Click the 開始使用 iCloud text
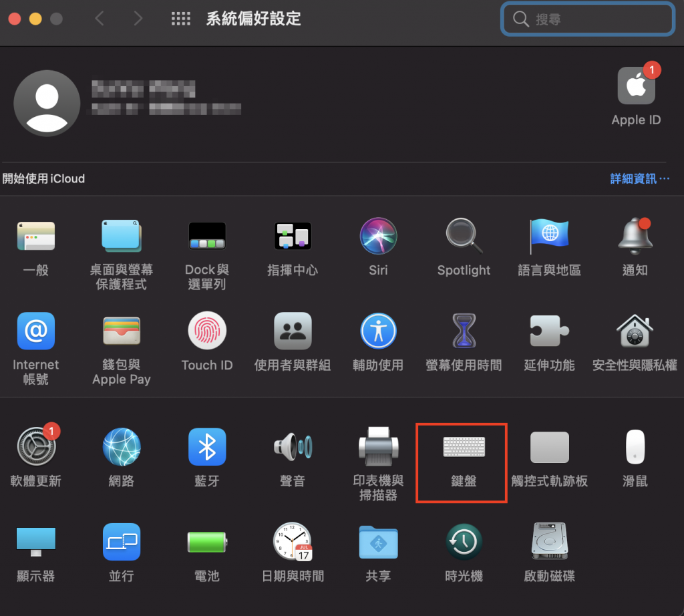Screen dimensions: 684x616 click(x=43, y=178)
